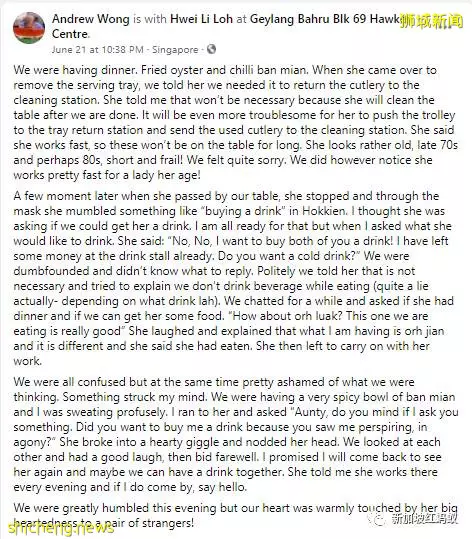Click the paragraph starting "We were greatly humbled"
472x539 pixels.
[x=235, y=515]
